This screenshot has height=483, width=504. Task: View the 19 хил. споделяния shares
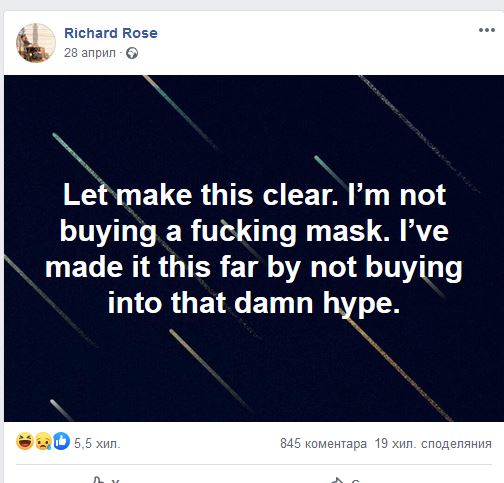[433, 444]
